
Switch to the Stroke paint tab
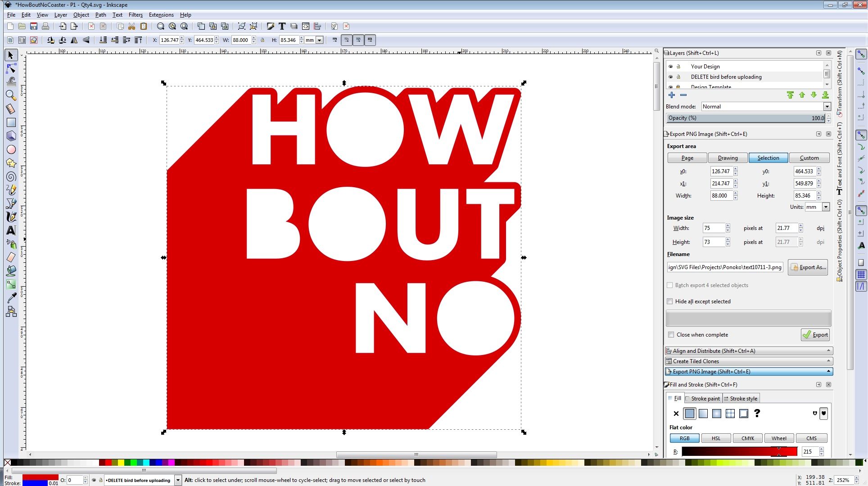(704, 399)
